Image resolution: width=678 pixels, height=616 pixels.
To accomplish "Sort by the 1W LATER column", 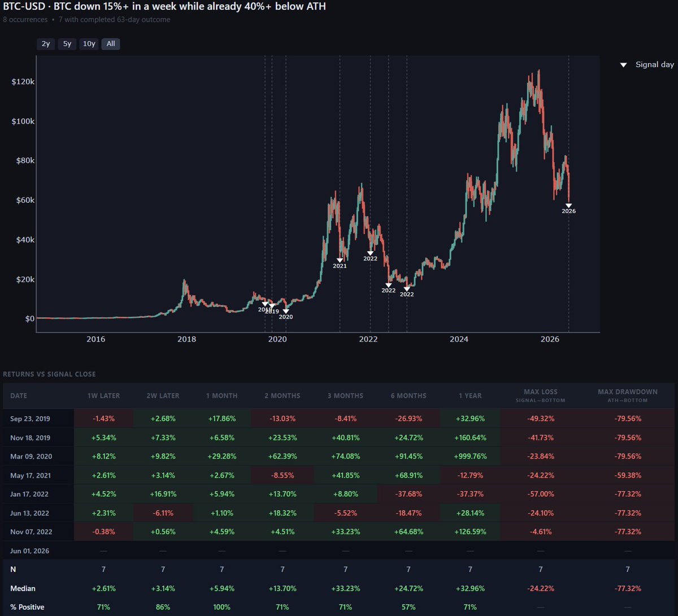I will click(103, 396).
